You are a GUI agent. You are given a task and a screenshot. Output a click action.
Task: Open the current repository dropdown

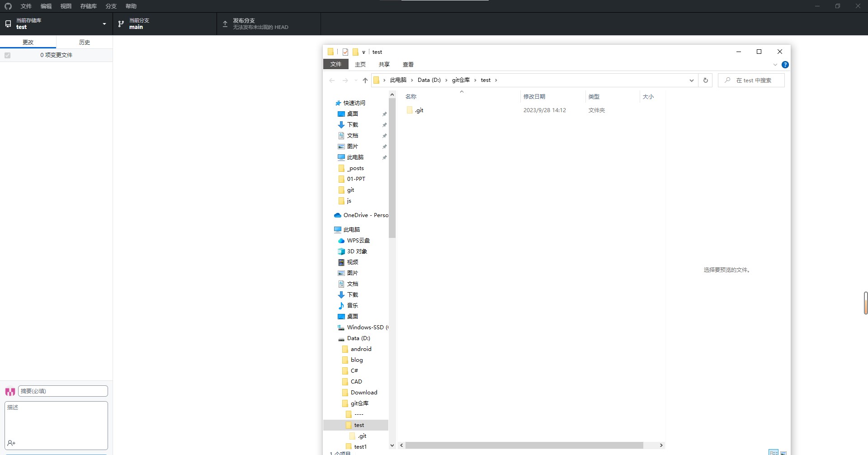56,24
